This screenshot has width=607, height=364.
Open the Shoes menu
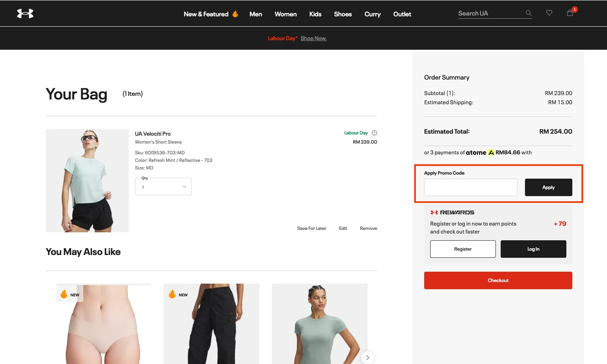pyautogui.click(x=343, y=14)
